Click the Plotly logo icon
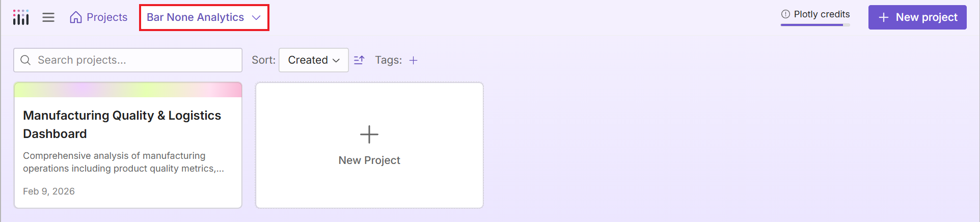 [21, 17]
